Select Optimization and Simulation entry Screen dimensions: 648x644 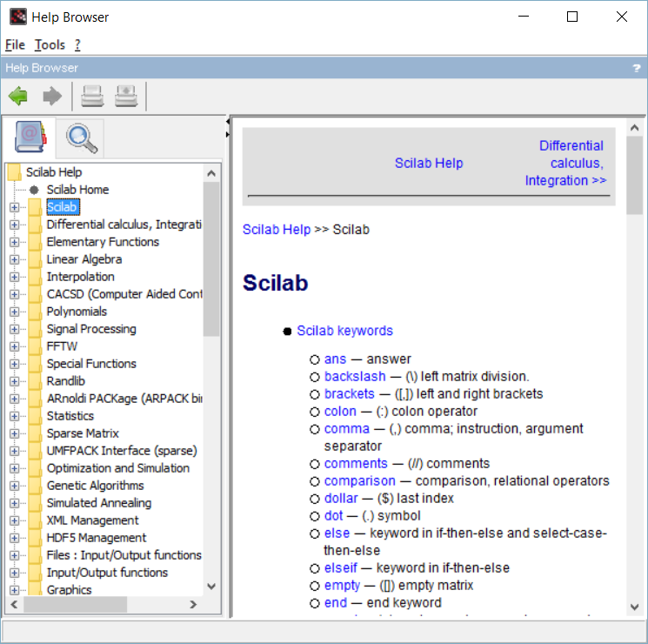[118, 468]
